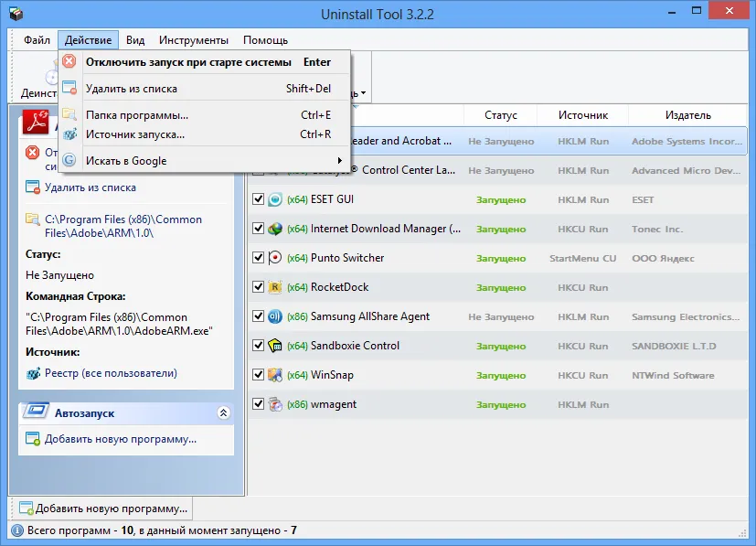Open the Инструменты menu
This screenshot has width=756, height=546.
coord(193,40)
